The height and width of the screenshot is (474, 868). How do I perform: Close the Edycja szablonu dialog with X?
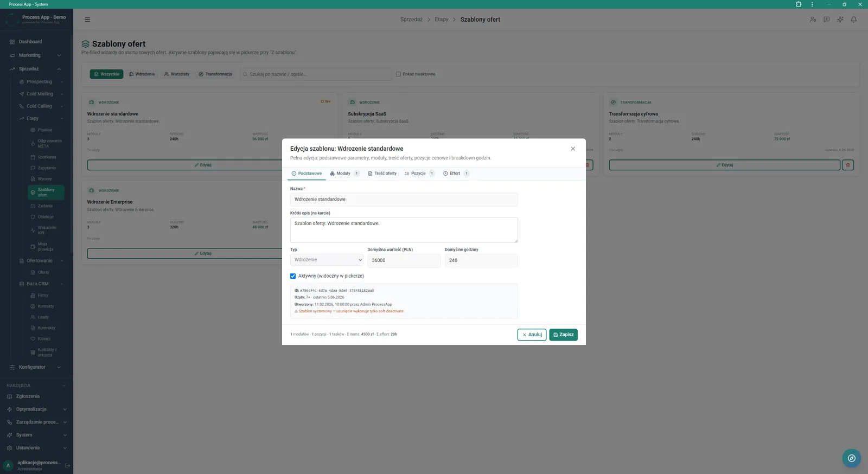click(573, 149)
